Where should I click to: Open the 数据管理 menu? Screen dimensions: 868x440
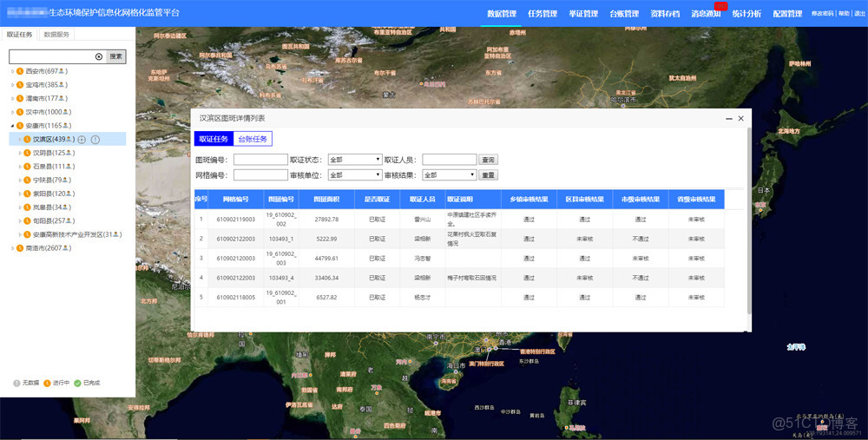[x=502, y=14]
